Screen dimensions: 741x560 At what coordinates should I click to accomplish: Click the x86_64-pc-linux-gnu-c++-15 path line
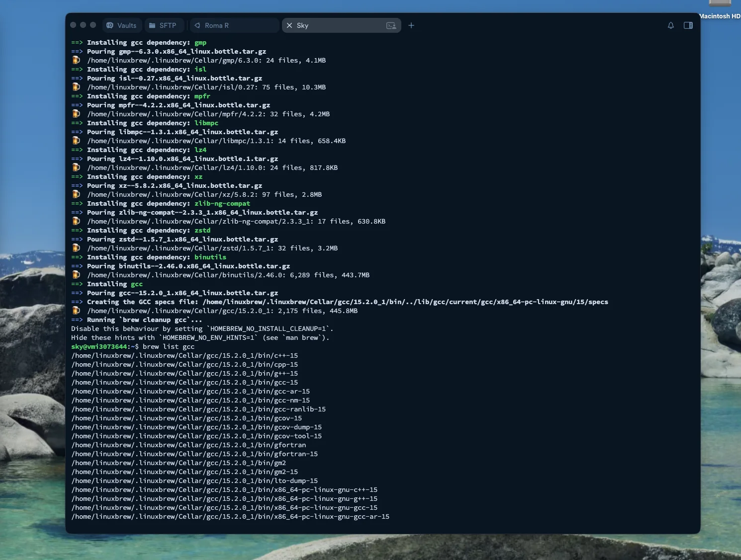224,490
